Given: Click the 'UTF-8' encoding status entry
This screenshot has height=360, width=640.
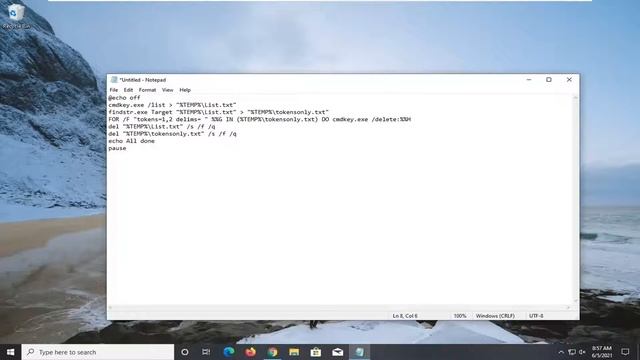Looking at the screenshot, I should pyautogui.click(x=536, y=316).
